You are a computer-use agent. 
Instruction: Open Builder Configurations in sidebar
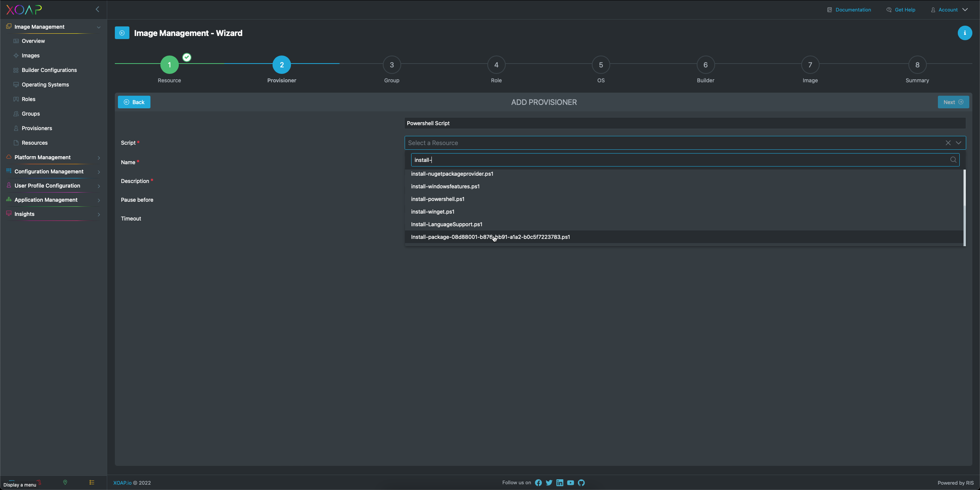pos(49,70)
